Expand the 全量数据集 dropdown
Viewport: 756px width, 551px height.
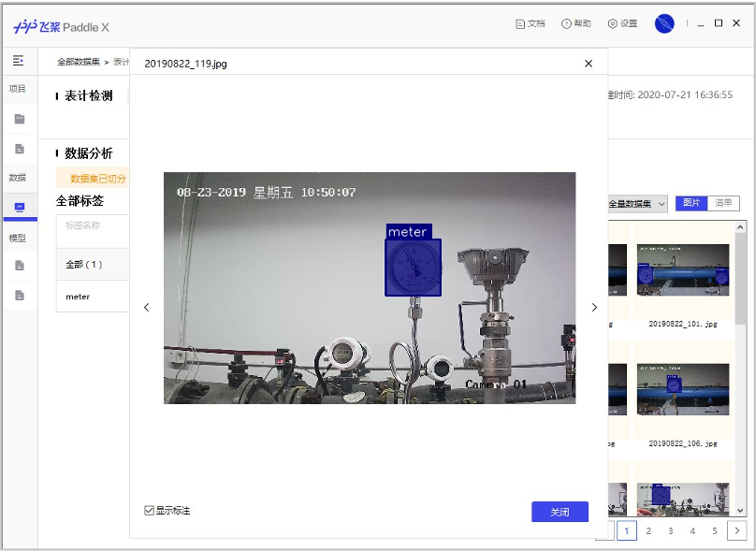point(638,204)
